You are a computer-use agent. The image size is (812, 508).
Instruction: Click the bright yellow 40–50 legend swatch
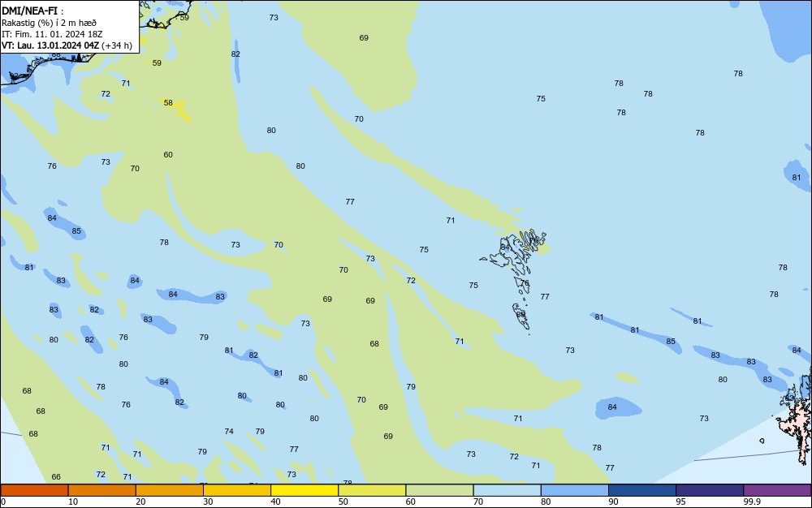(x=304, y=490)
